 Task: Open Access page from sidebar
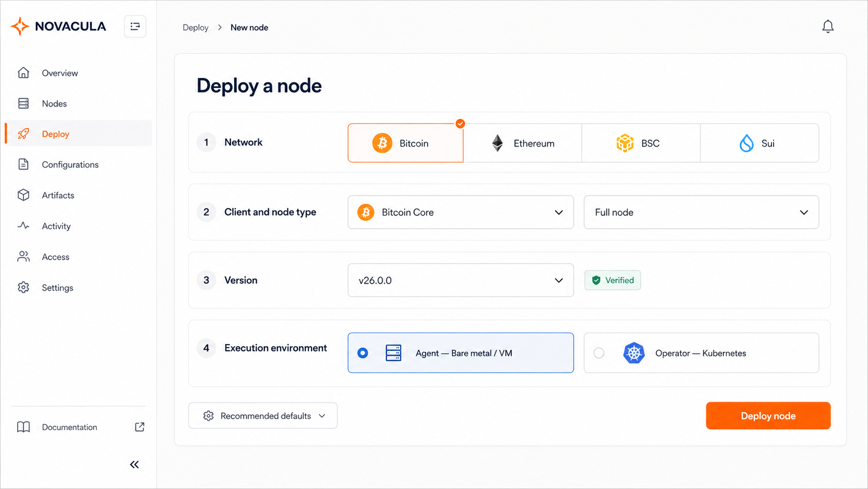click(78, 257)
